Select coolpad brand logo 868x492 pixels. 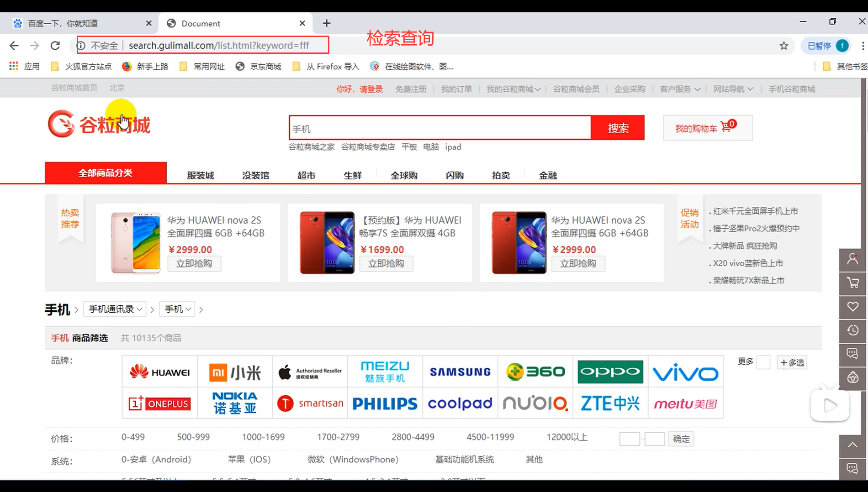(460, 403)
